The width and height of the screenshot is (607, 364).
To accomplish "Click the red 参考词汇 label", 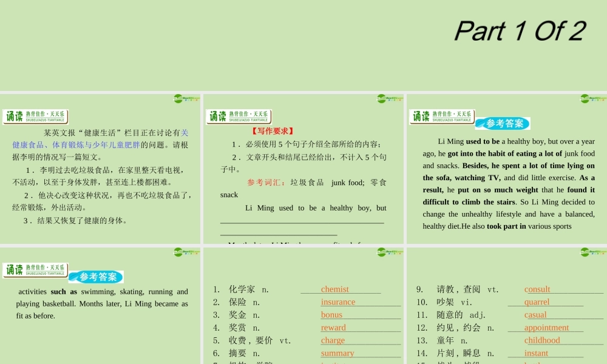I will (x=266, y=182).
